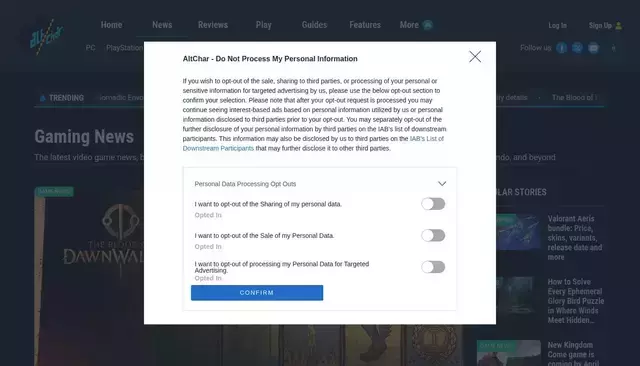Open the Reviews section

point(213,25)
